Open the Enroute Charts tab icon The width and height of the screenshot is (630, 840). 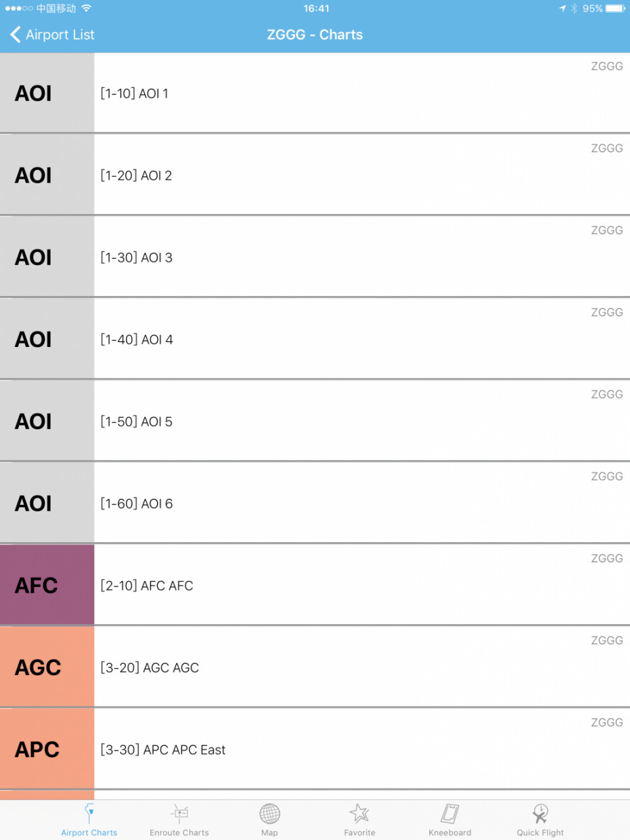180,814
